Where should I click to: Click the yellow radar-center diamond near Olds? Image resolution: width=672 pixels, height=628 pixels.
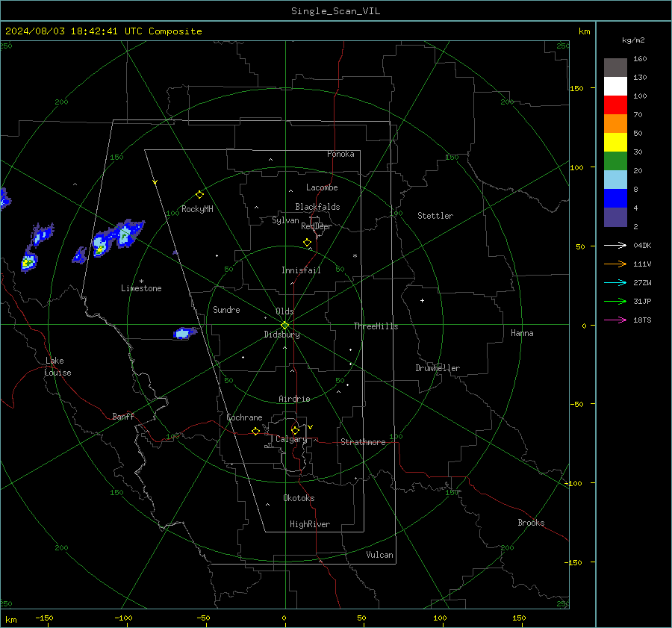coord(285,326)
